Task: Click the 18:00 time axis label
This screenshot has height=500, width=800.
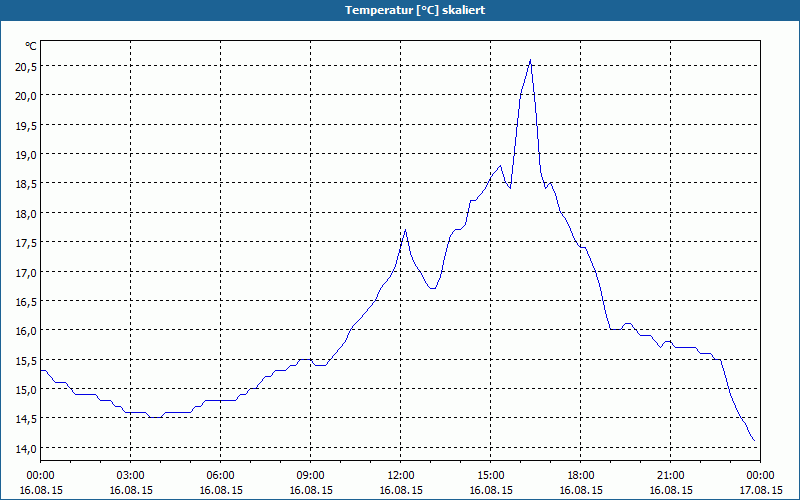Action: (x=581, y=476)
